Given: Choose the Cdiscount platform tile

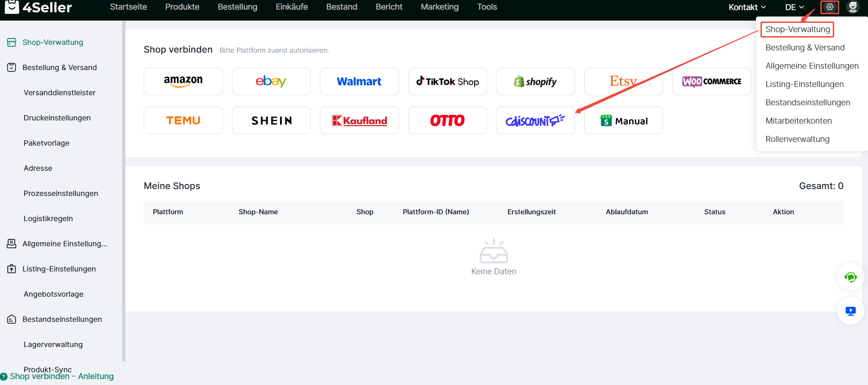Looking at the screenshot, I should [535, 120].
